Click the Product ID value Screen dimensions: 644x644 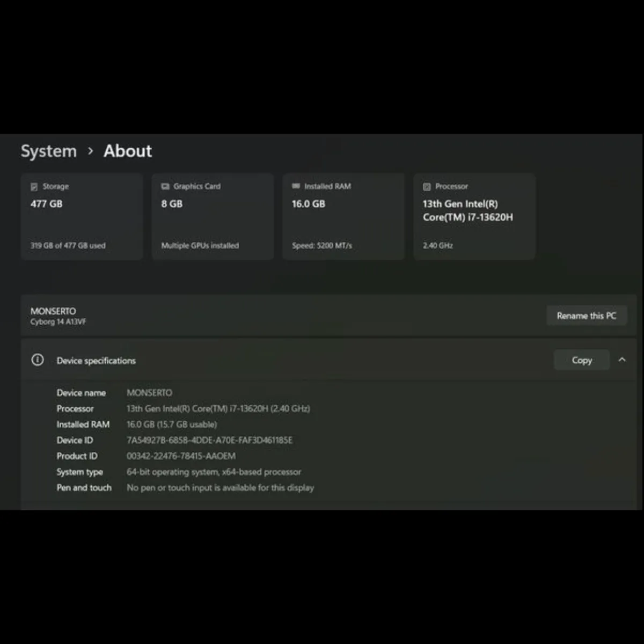[181, 456]
